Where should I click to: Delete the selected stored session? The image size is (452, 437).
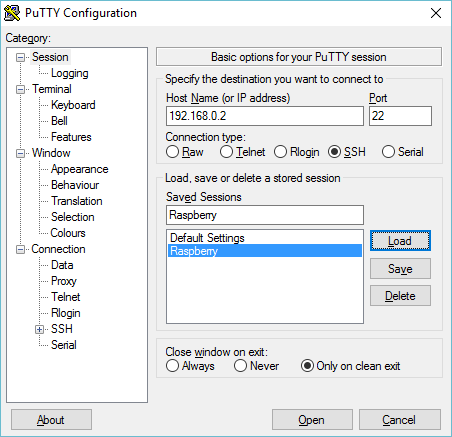coord(400,296)
